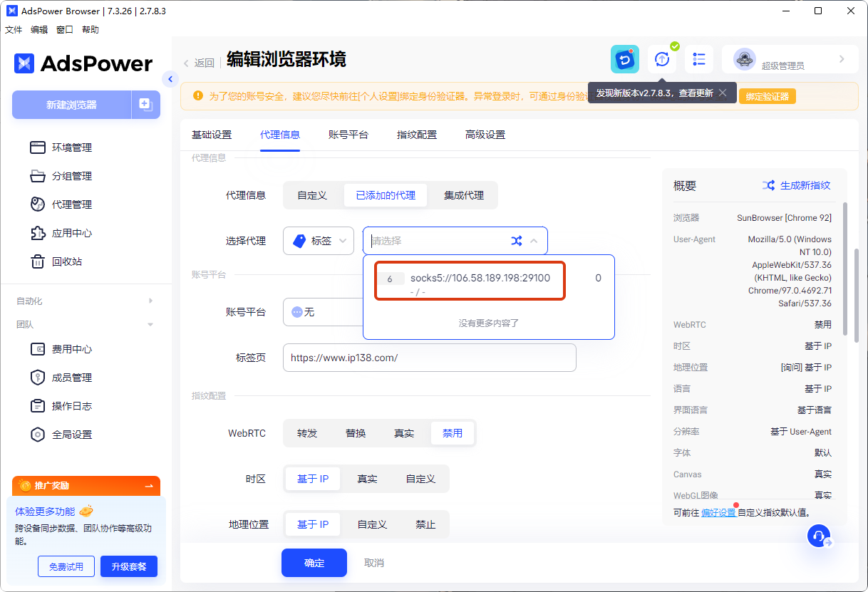Expand the 超级管理员 account chevron
Viewport: 868px width, 592px height.
842,59
